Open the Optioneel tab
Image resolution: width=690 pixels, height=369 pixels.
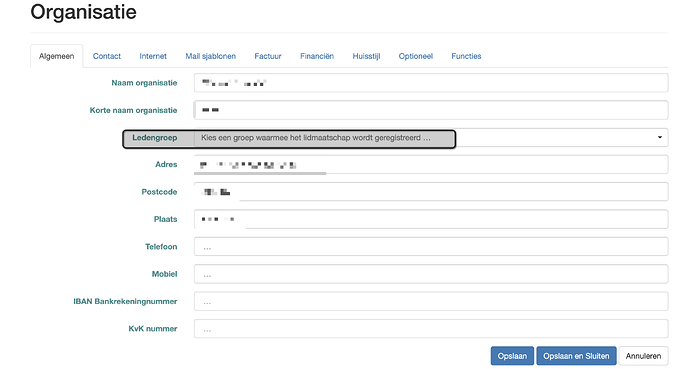(x=415, y=56)
